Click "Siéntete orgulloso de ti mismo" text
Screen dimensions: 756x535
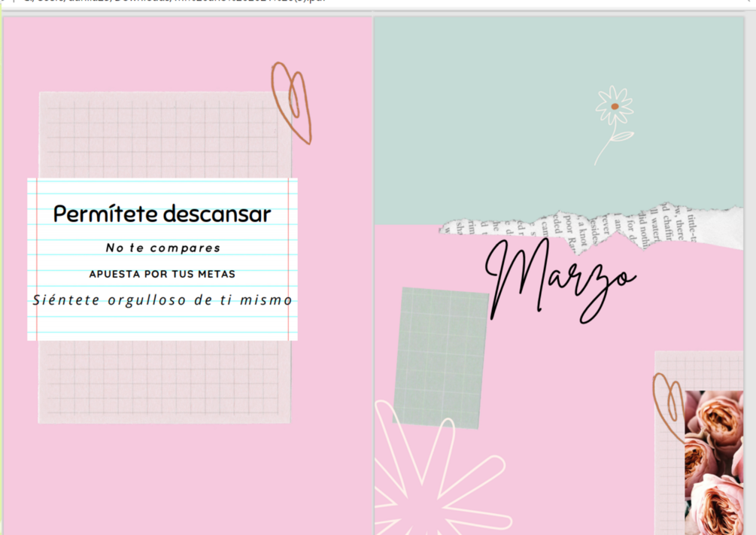pos(162,300)
